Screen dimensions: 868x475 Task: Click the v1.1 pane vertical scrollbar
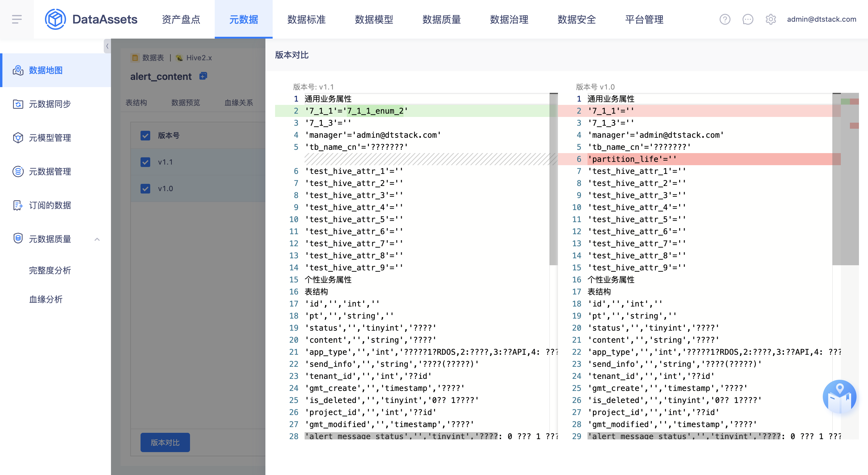(553, 179)
